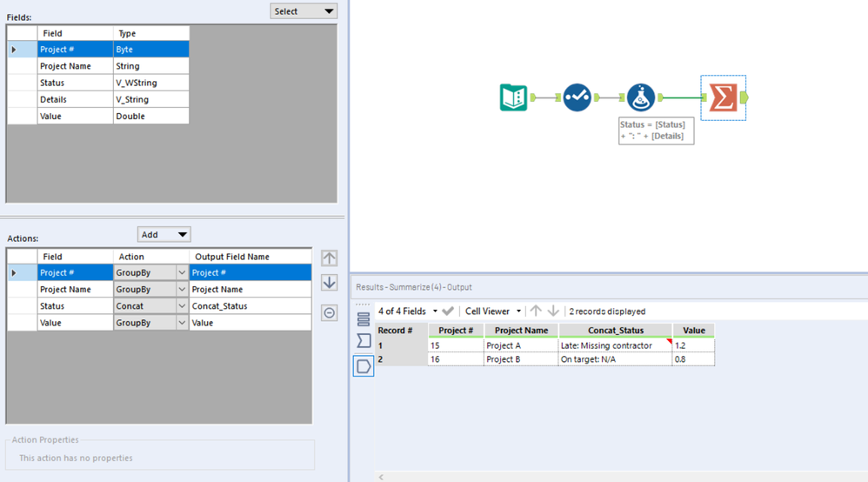Click the Project Name results column header

[x=521, y=331]
